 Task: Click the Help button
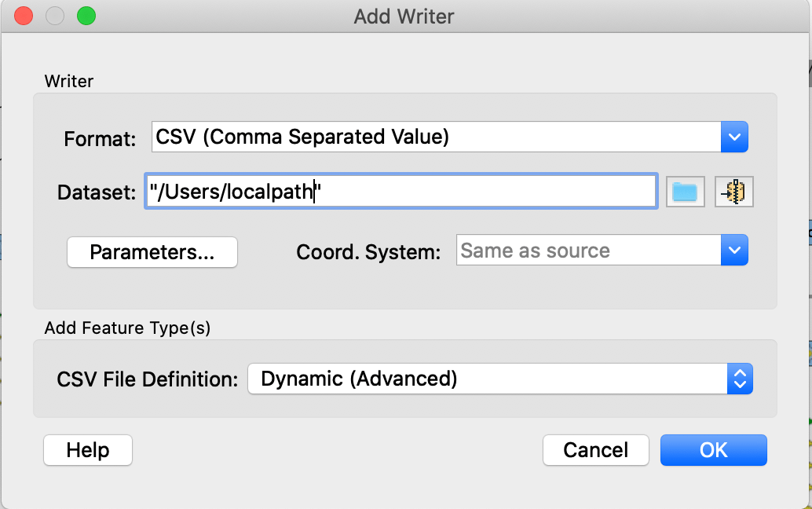pos(87,450)
